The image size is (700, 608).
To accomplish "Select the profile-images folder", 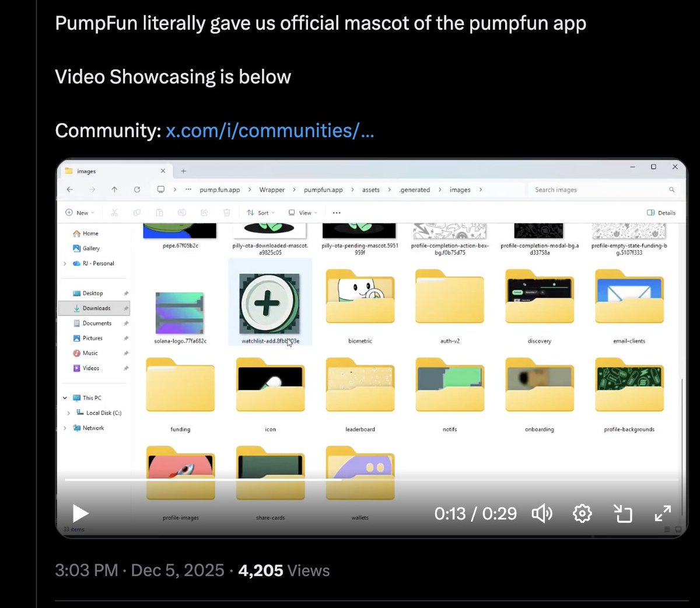I will tap(180, 482).
